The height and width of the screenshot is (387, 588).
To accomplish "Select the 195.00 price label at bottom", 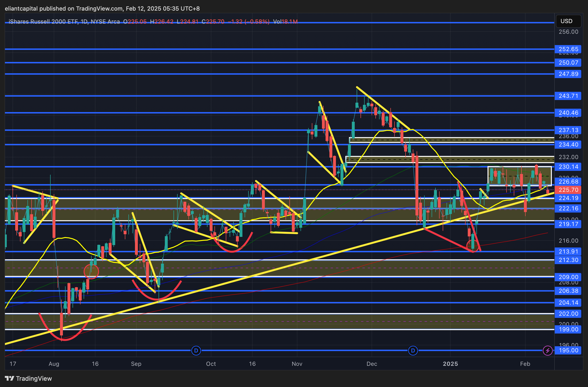I will pos(568,350).
